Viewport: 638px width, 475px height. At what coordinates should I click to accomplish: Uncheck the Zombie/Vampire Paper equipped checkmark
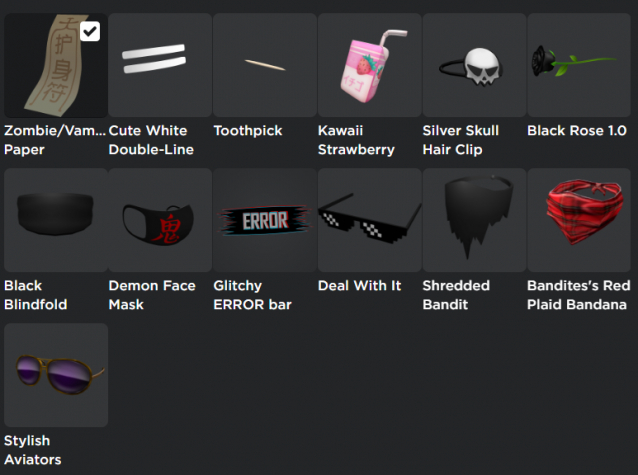tap(90, 31)
